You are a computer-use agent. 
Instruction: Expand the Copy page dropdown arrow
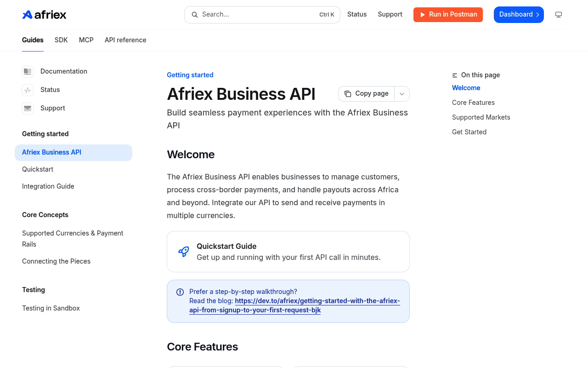(x=402, y=94)
